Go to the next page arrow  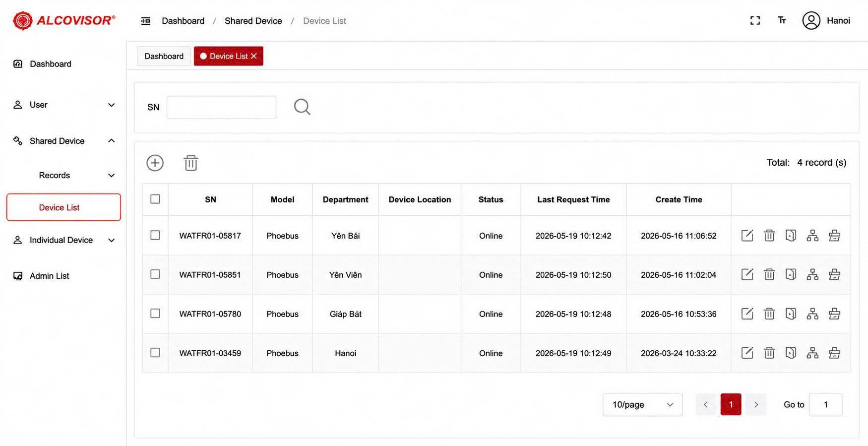click(756, 405)
